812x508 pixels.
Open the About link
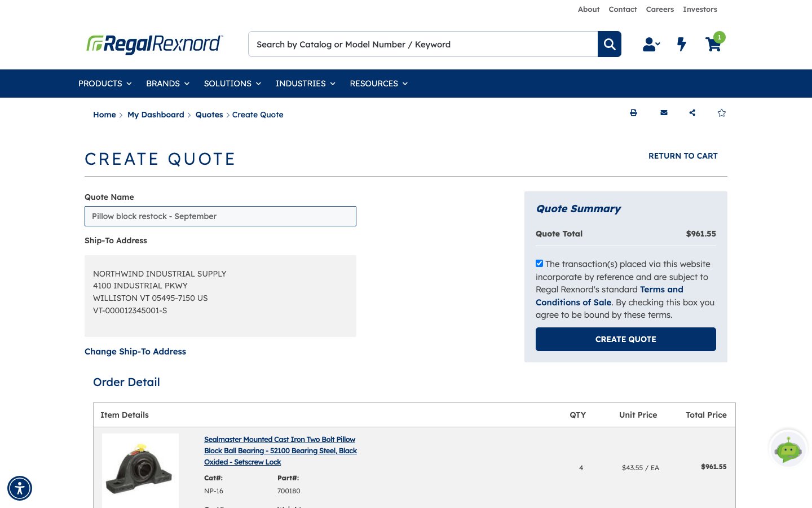(589, 9)
